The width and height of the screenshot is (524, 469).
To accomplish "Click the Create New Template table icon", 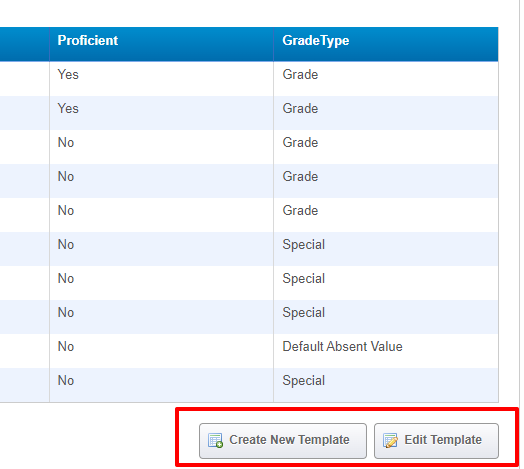I will tap(215, 440).
